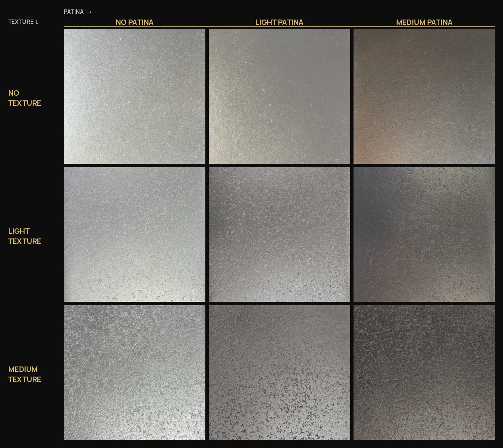The width and height of the screenshot is (503, 448).
Task: Click the NO TEXTURE row label
Action: [x=25, y=98]
